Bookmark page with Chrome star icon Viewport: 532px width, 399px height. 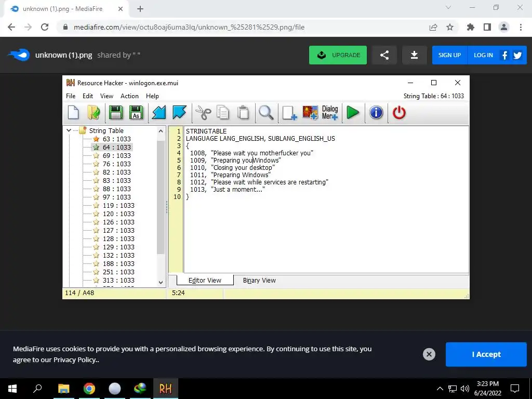coord(450,27)
